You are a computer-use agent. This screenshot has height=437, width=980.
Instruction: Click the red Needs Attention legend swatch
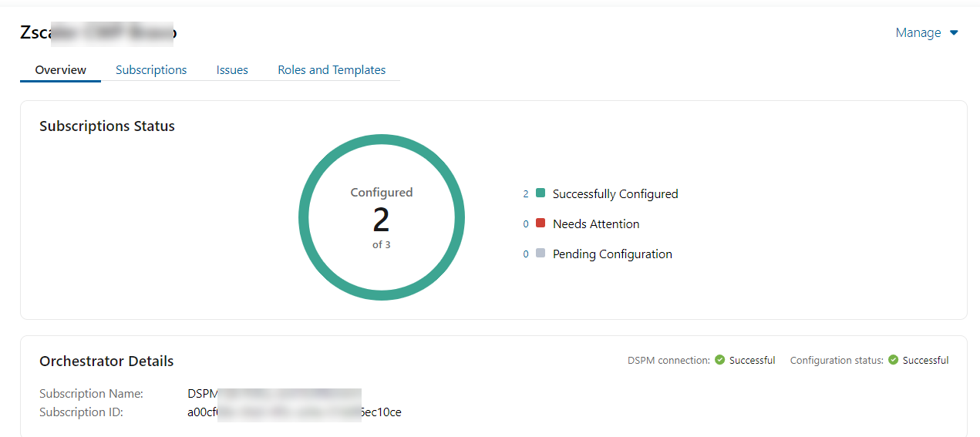[x=541, y=224]
